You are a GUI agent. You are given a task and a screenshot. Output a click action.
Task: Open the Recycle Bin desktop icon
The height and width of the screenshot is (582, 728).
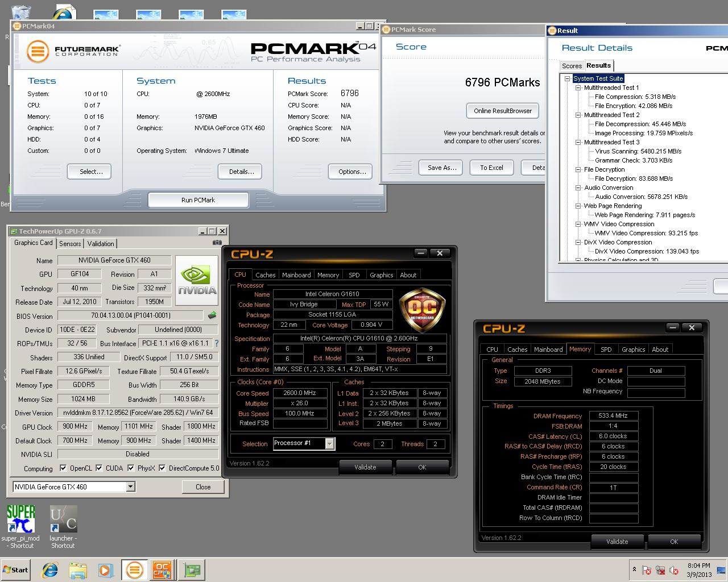[x=21, y=11]
